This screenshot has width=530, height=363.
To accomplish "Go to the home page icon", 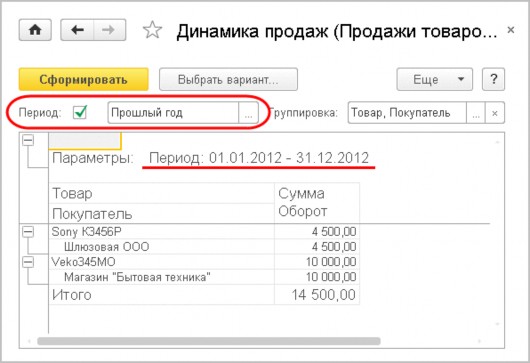I will [35, 30].
